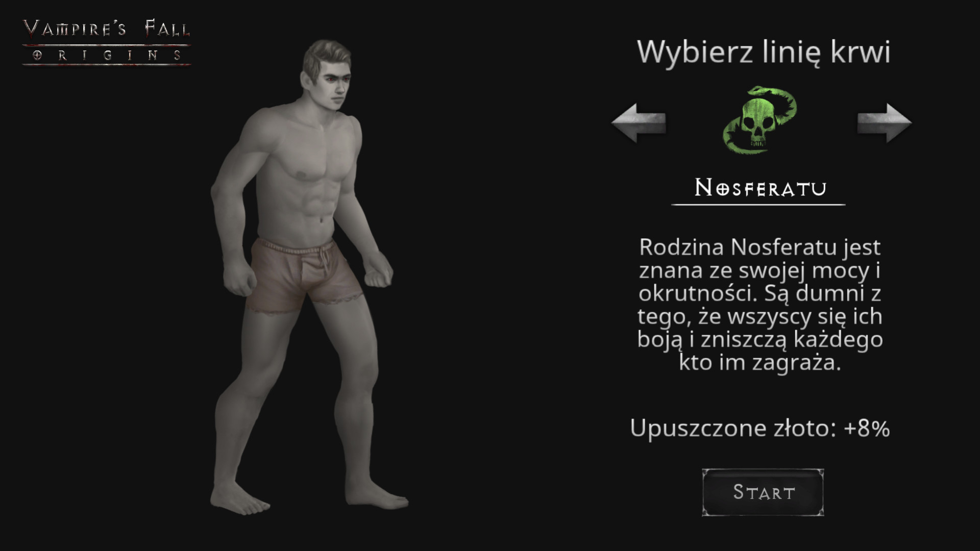Tap the green skull Nosferatu emblem

coord(760,120)
